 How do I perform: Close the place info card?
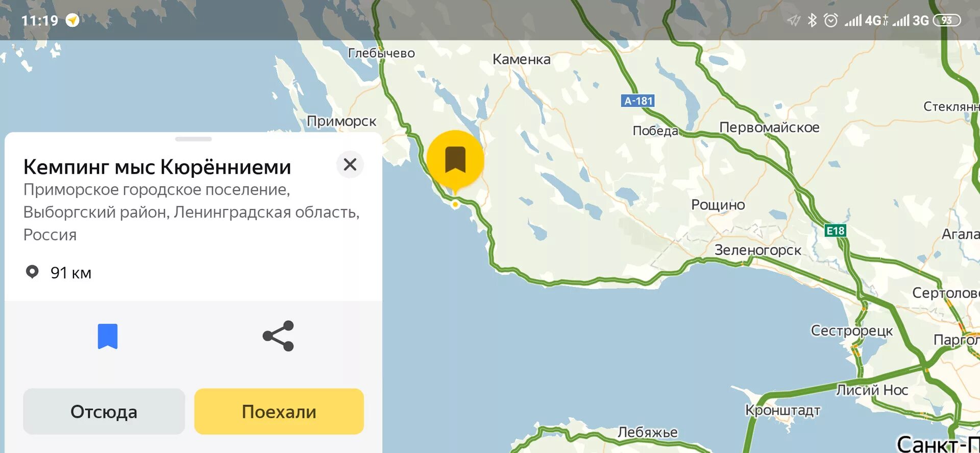click(350, 164)
